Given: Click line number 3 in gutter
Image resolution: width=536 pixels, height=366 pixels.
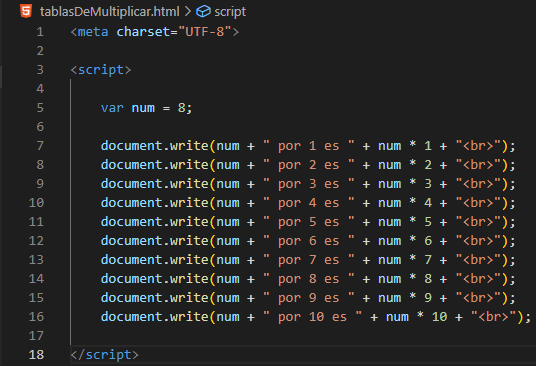Looking at the screenshot, I should (40, 70).
